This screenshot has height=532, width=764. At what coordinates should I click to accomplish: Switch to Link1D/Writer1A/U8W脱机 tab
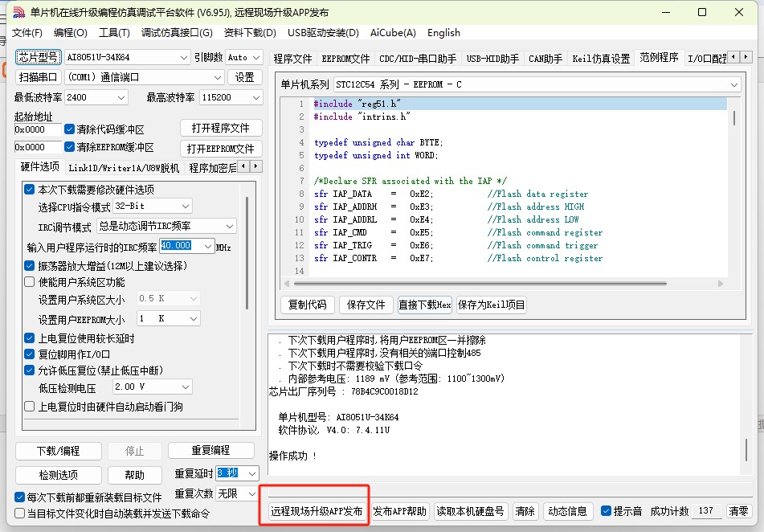click(124, 168)
